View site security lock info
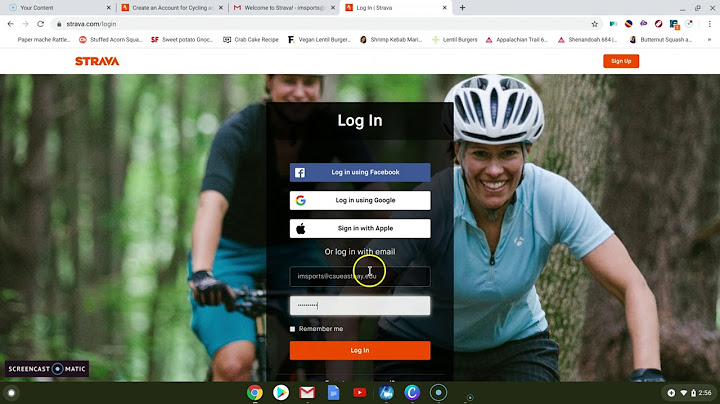The image size is (720, 404). tap(59, 24)
